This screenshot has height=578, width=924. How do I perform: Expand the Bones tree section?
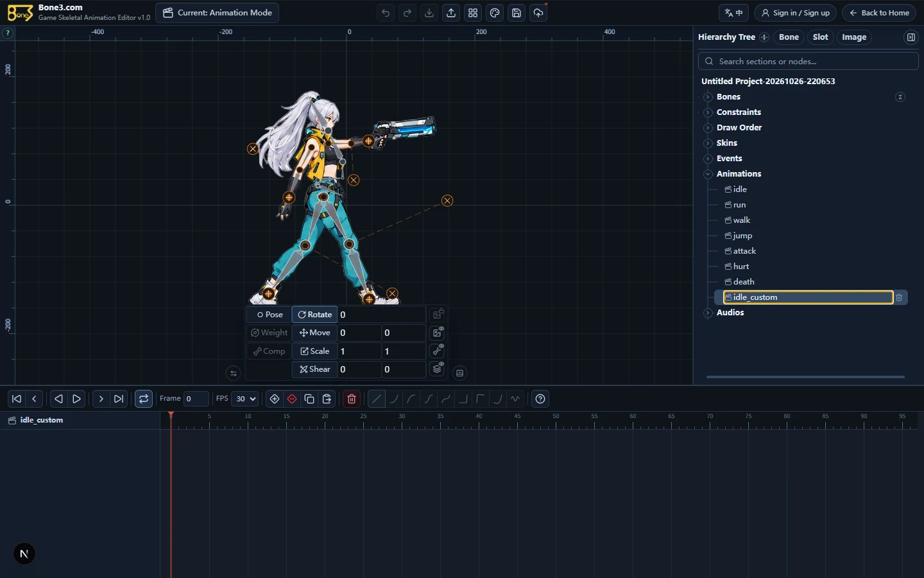708,97
